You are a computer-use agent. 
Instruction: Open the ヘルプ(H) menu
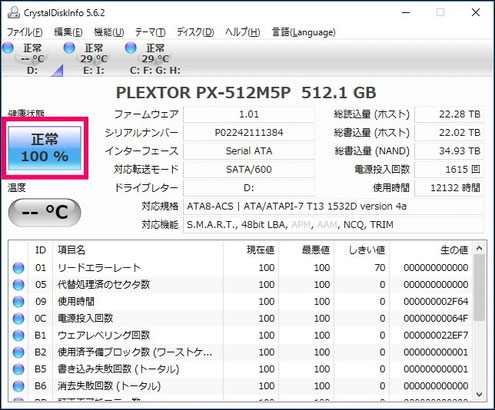click(x=242, y=32)
